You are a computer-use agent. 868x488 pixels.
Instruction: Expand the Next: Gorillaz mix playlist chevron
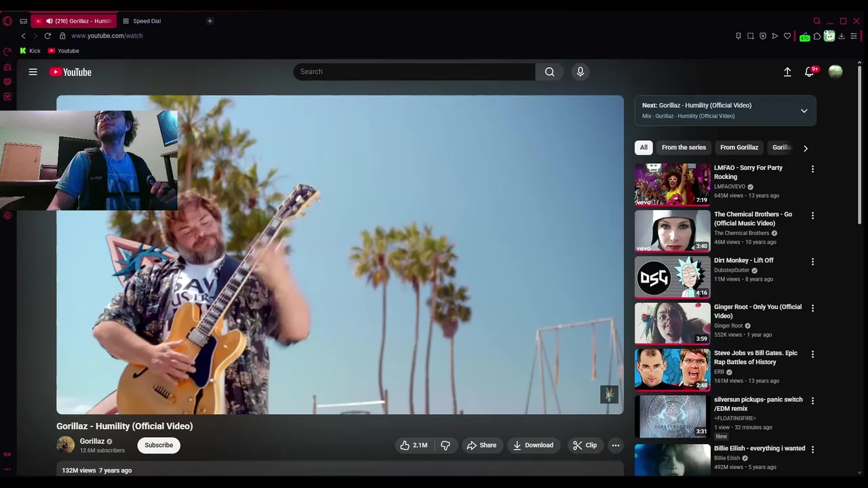(804, 111)
